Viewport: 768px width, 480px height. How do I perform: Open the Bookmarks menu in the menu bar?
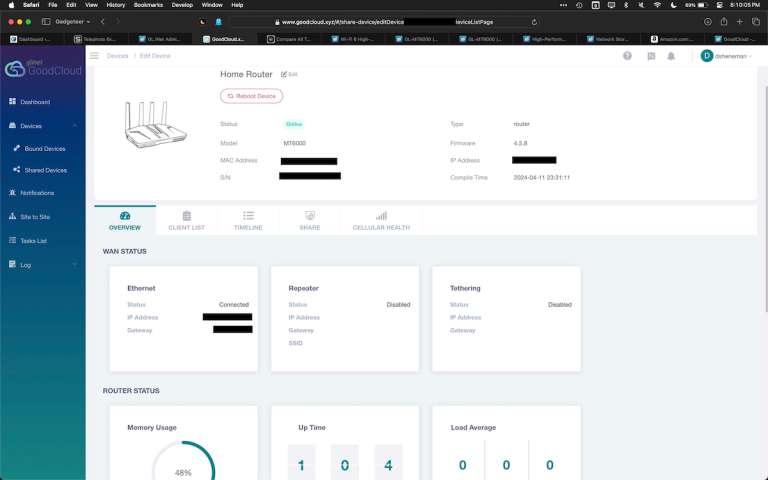(x=146, y=5)
